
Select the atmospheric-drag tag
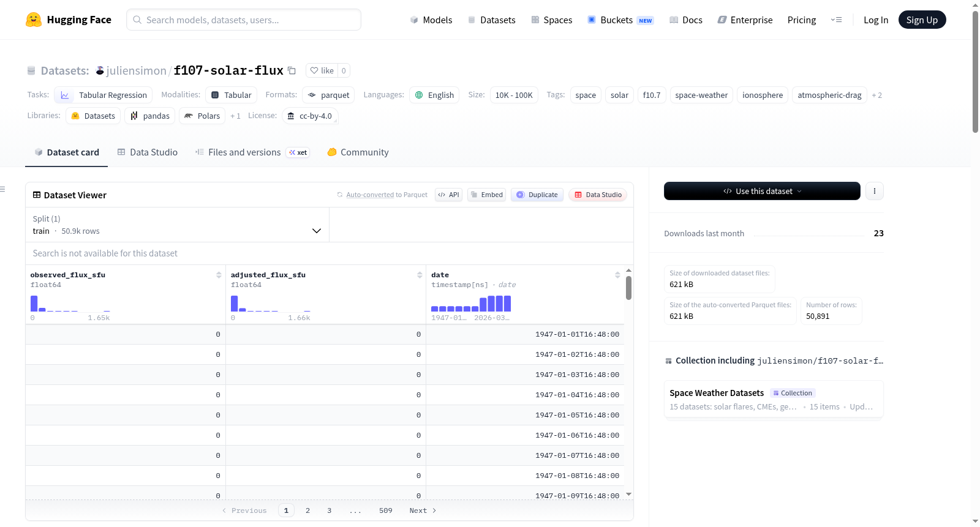click(829, 95)
